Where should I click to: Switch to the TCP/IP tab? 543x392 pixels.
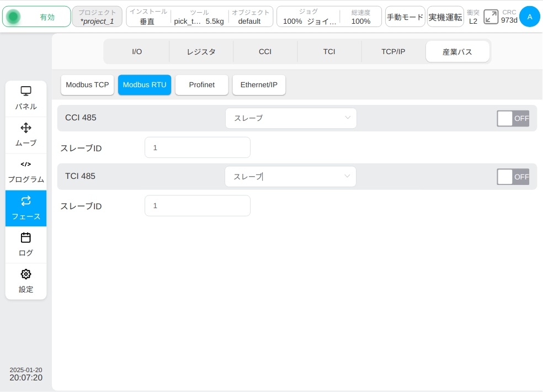(393, 52)
